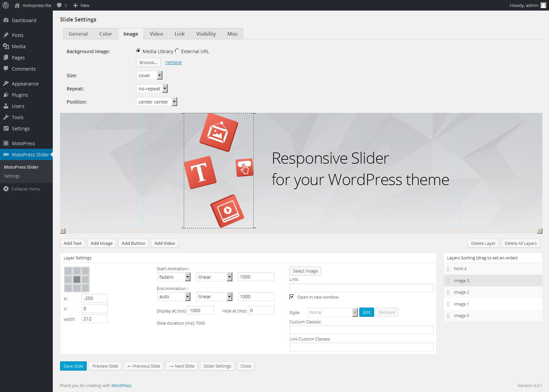Switch to the Misc tab
Image resolution: width=549 pixels, height=392 pixels.
click(x=233, y=34)
